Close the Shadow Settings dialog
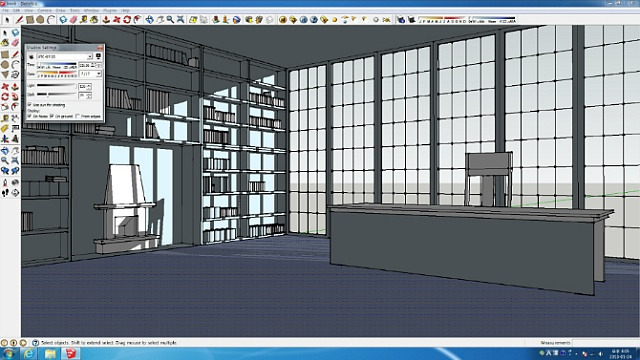Image resolution: width=640 pixels, height=360 pixels. click(100, 48)
